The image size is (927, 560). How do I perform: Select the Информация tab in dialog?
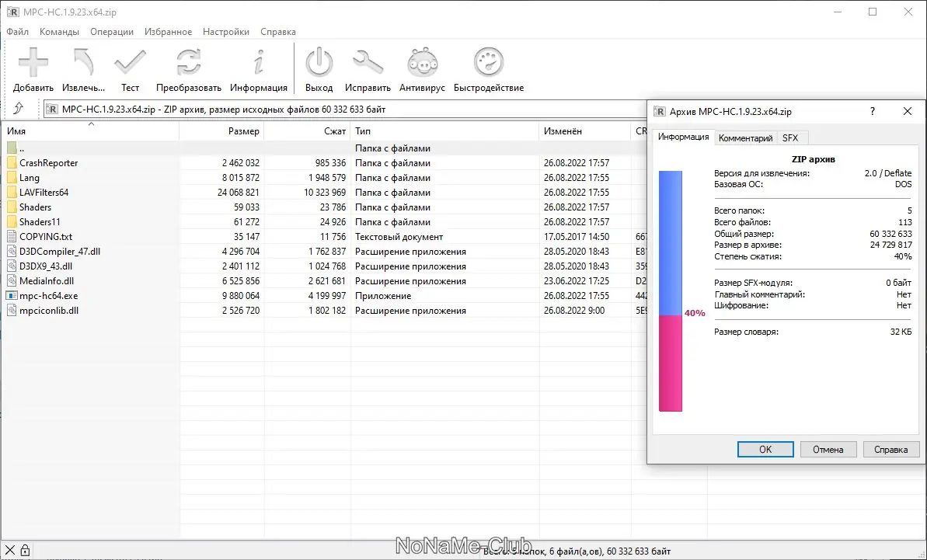click(684, 137)
